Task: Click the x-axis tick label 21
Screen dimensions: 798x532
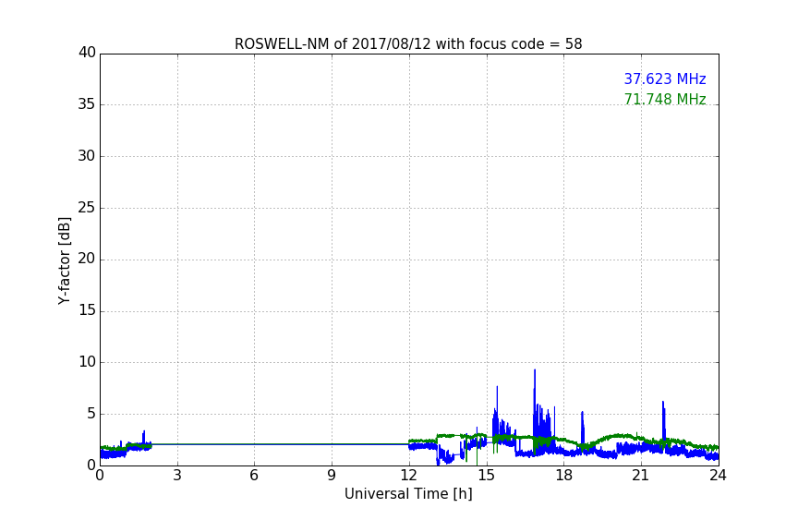Action: pos(640,476)
